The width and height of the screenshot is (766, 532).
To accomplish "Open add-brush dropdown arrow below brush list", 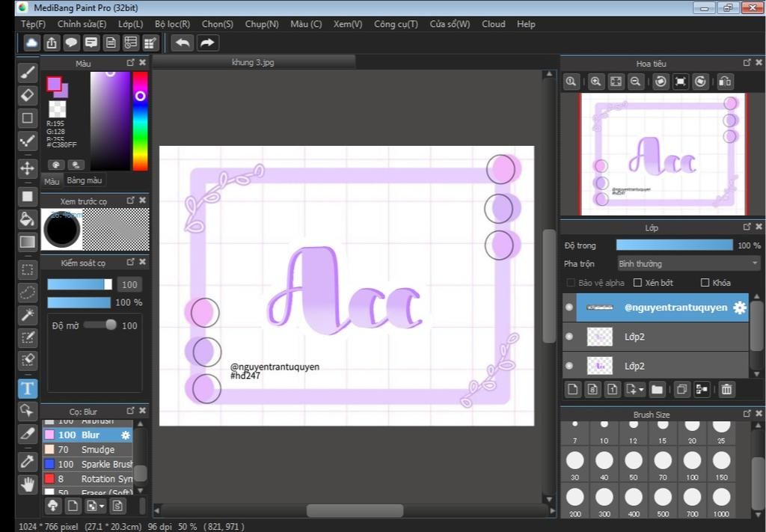I will 102,506.
